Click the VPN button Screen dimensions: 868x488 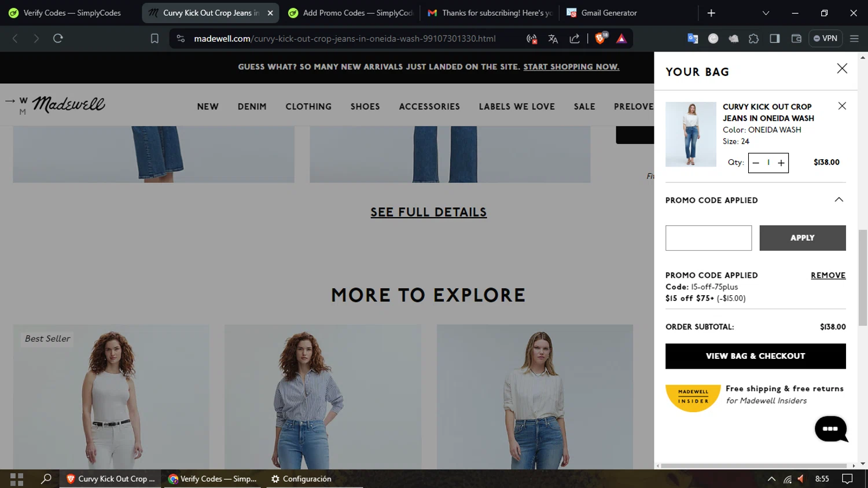825,38
